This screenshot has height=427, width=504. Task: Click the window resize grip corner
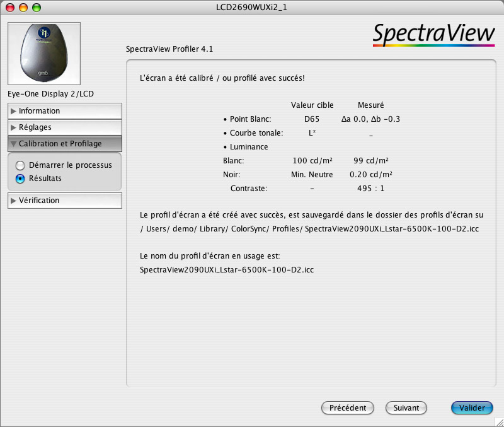tap(499, 422)
